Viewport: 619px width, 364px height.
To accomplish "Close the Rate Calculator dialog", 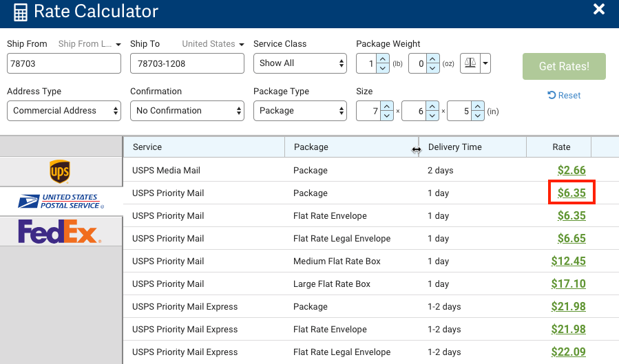I will click(598, 9).
